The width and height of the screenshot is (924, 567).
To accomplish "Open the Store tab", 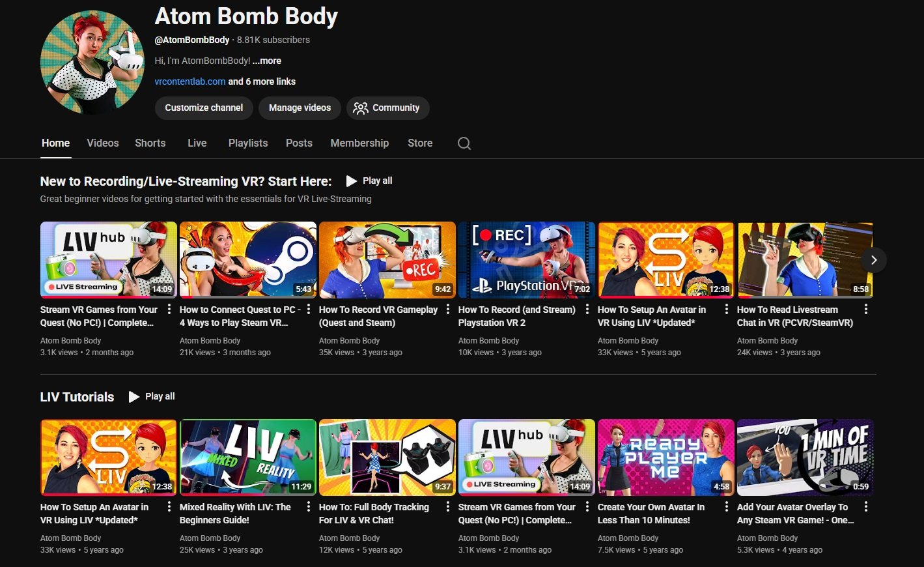I will click(420, 143).
